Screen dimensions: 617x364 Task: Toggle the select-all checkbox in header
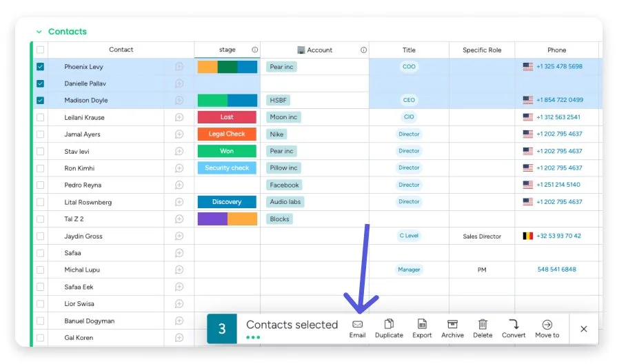40,50
